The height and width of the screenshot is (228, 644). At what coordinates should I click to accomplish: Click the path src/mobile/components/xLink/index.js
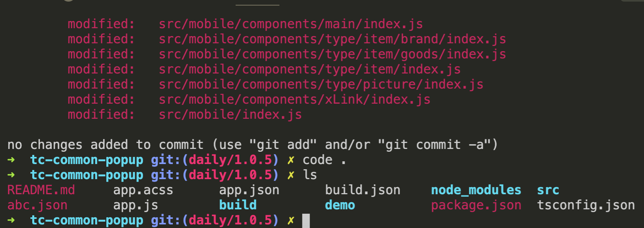(x=295, y=100)
